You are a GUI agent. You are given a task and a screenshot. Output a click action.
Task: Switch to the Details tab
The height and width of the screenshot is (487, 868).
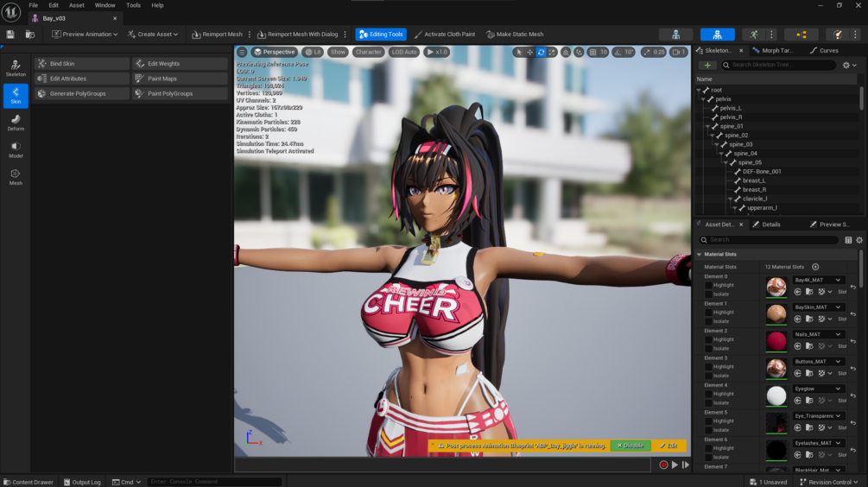point(767,225)
